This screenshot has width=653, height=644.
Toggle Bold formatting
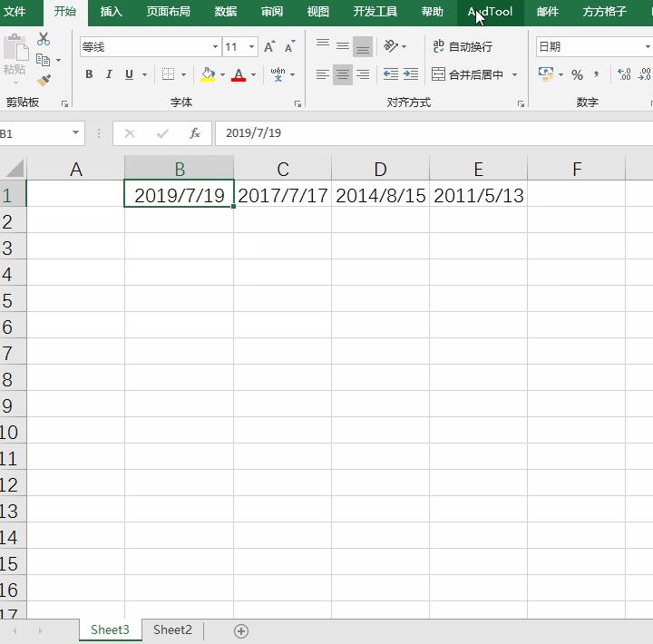click(x=89, y=74)
